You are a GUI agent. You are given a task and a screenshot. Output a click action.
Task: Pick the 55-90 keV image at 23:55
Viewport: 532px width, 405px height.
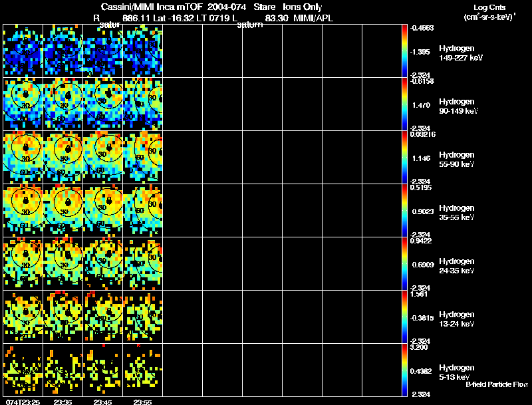(143, 158)
